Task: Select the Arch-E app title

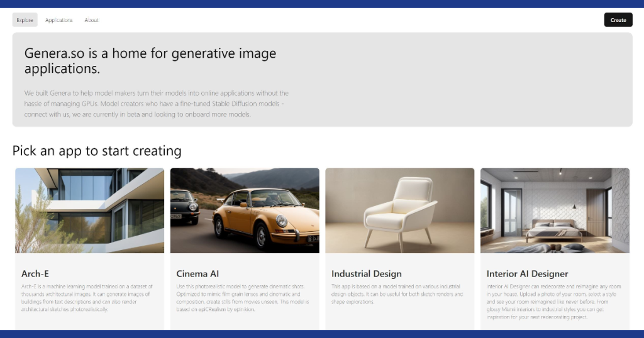Action: click(x=35, y=273)
